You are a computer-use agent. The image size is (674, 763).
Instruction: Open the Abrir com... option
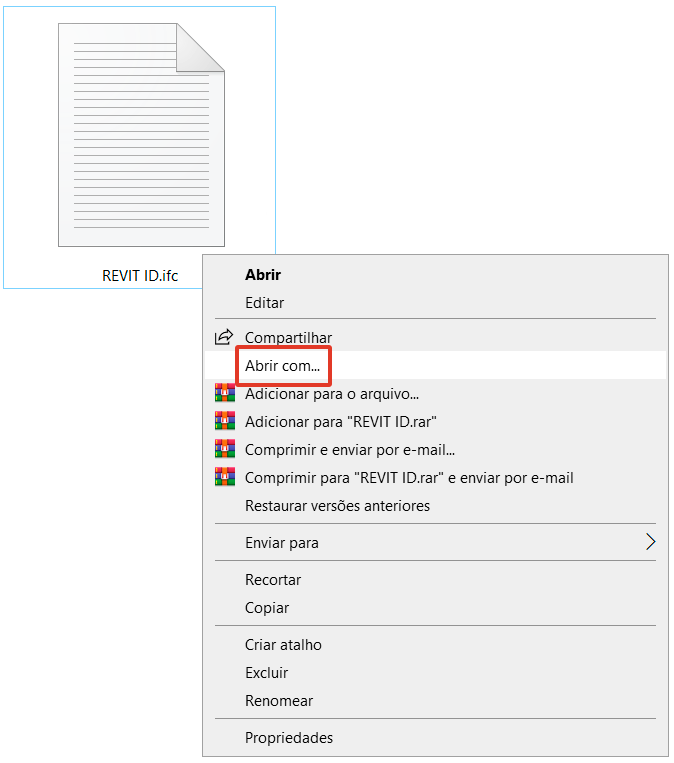[x=283, y=365]
